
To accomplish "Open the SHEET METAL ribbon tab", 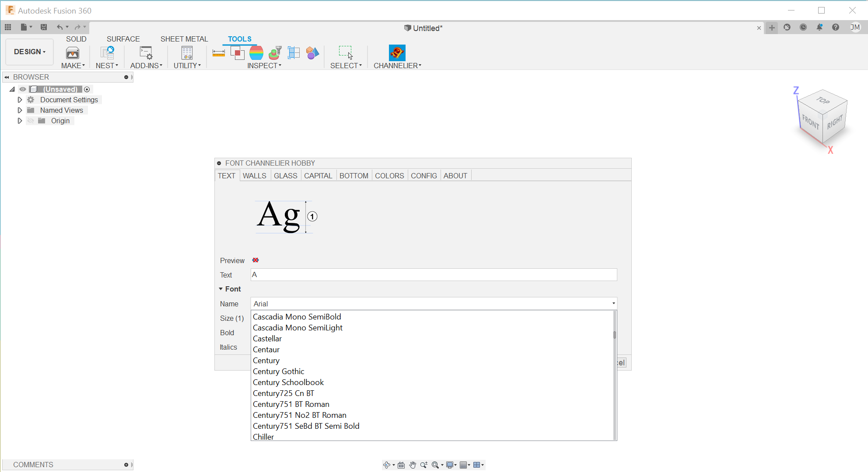I will [x=184, y=39].
